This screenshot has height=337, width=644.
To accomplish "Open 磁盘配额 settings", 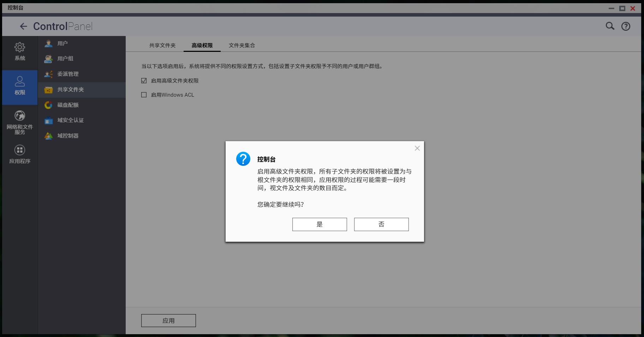I will click(68, 105).
